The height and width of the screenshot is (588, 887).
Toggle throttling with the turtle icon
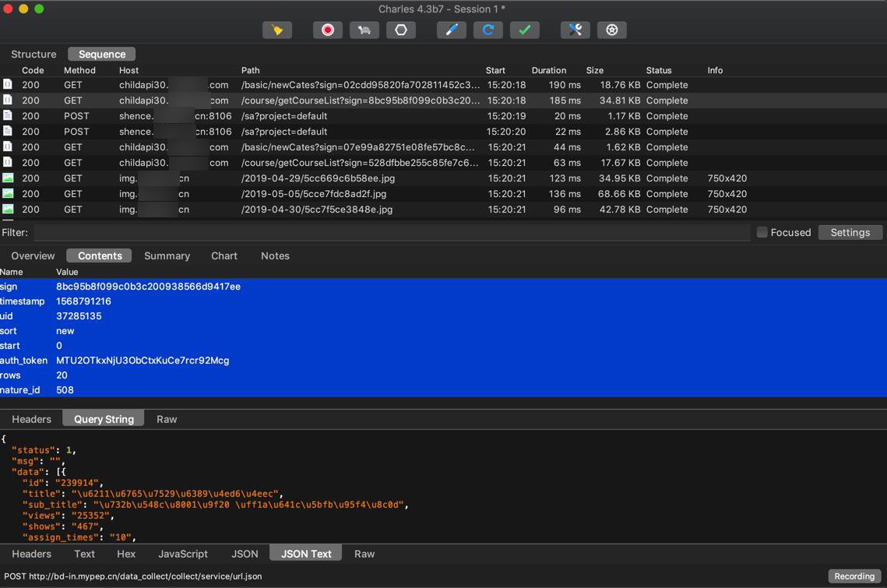(364, 30)
